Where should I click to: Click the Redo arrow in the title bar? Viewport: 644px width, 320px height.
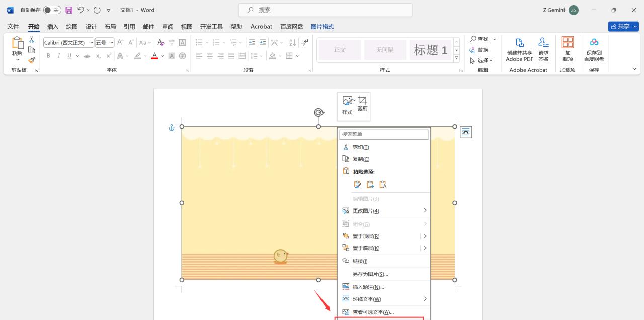(97, 10)
